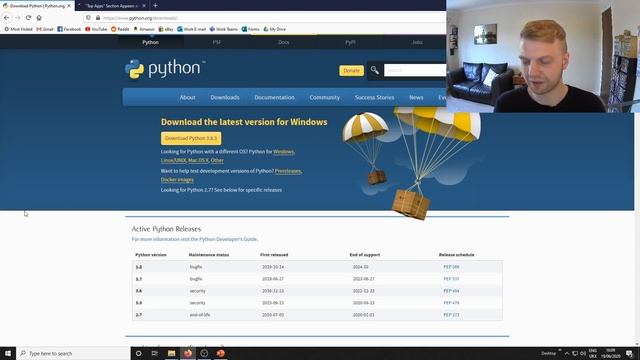Go to browser home page icon

point(39,18)
